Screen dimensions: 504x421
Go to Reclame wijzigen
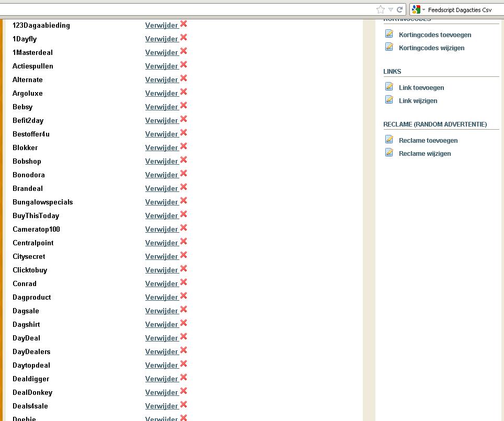point(425,154)
